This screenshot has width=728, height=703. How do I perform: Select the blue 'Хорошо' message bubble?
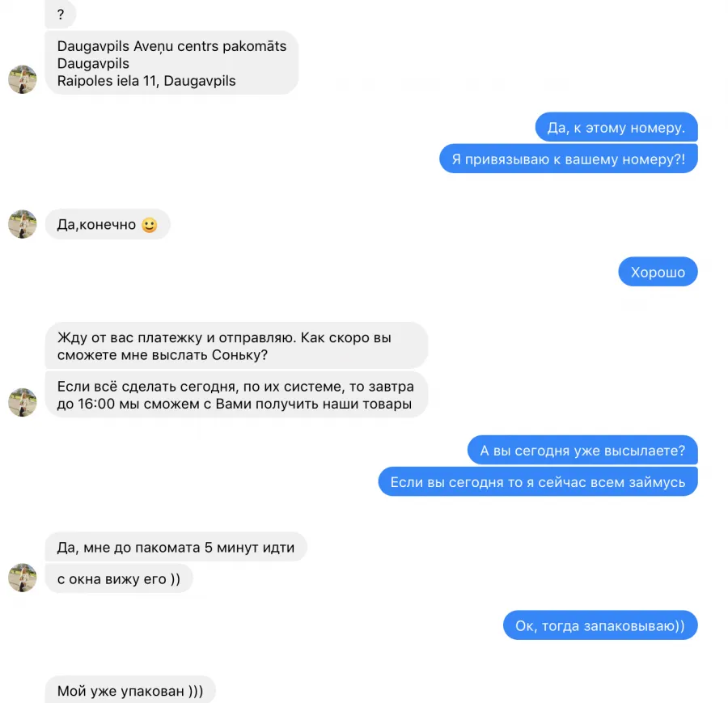[658, 272]
